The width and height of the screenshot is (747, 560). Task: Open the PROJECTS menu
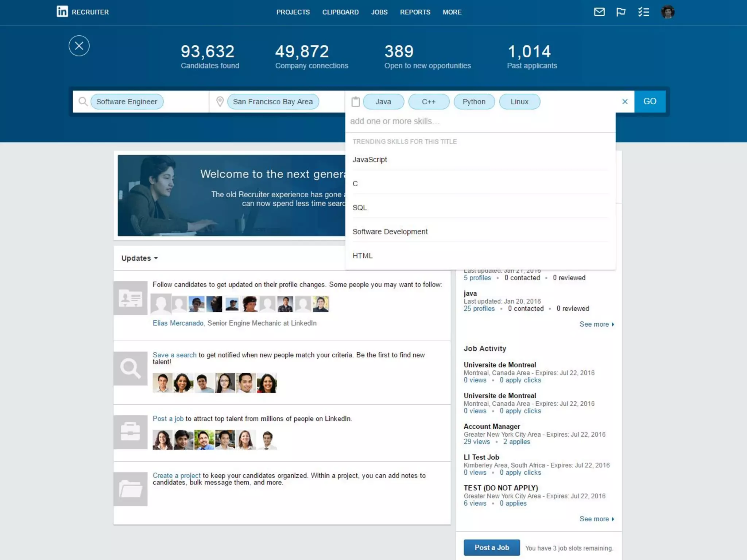(293, 12)
